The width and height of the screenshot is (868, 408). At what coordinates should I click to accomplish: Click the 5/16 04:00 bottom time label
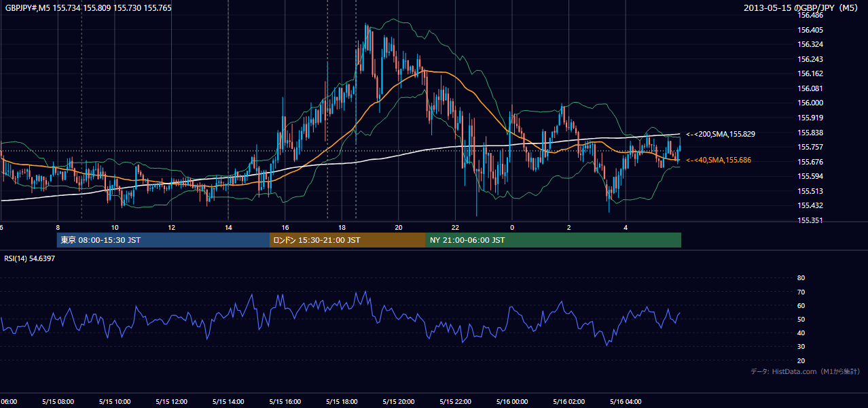point(625,402)
